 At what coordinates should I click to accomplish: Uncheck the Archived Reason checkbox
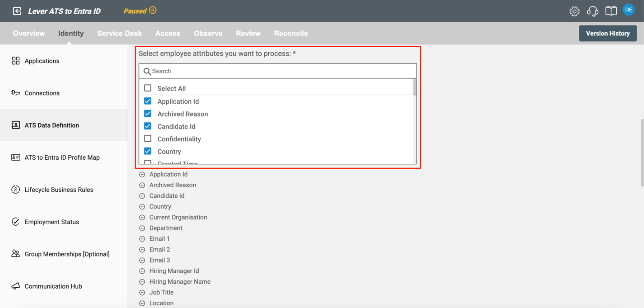point(148,114)
